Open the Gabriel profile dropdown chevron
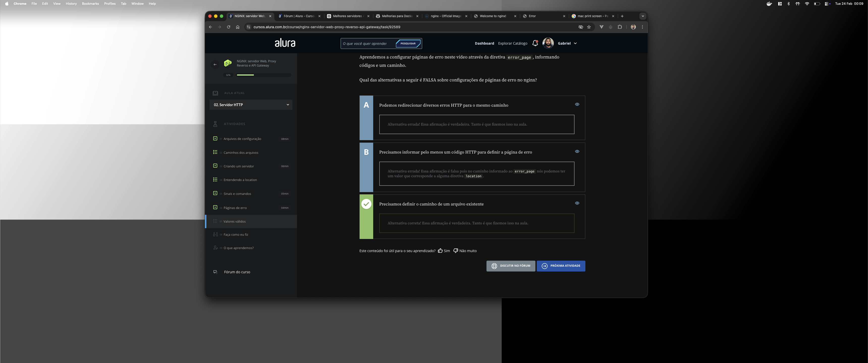868x363 pixels. 575,43
